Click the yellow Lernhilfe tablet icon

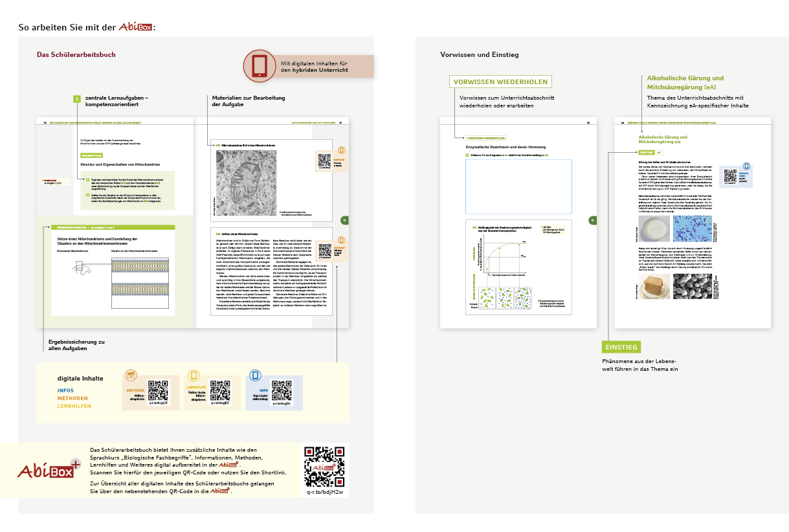pyautogui.click(x=193, y=376)
